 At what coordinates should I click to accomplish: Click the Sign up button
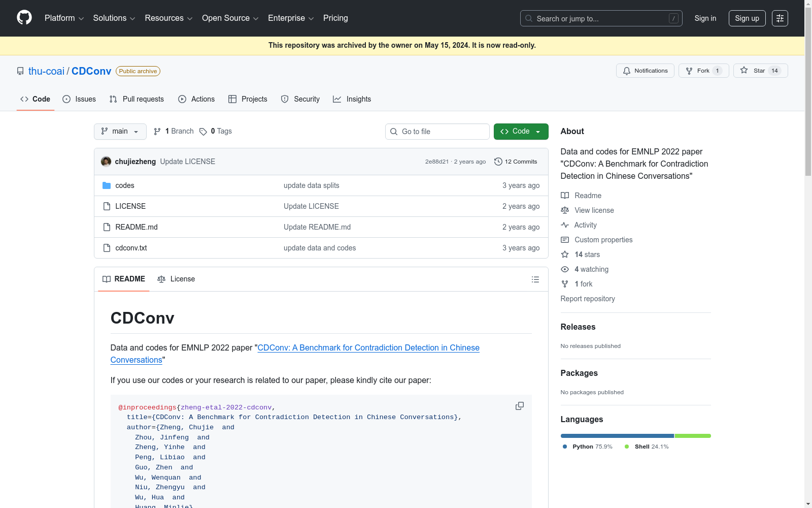pyautogui.click(x=747, y=18)
